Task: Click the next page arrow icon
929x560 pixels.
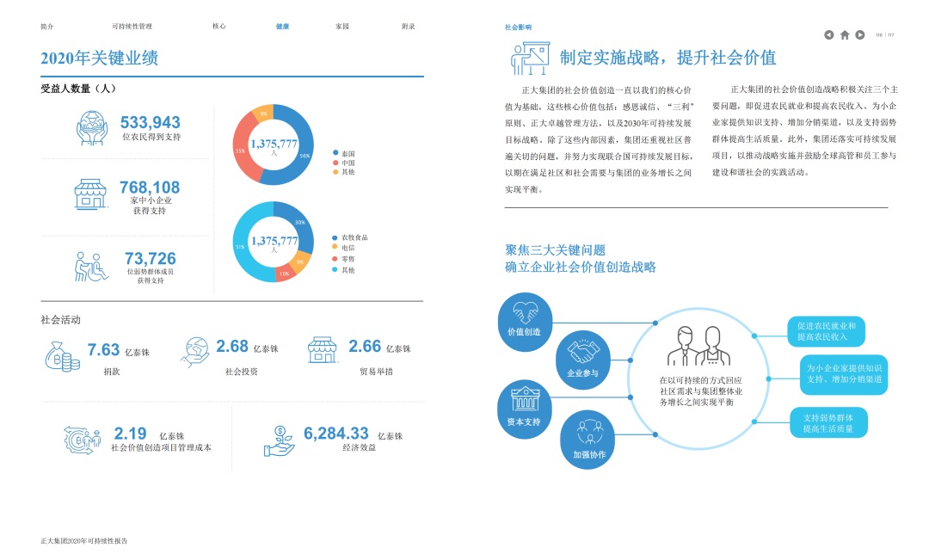Action: coord(860,35)
